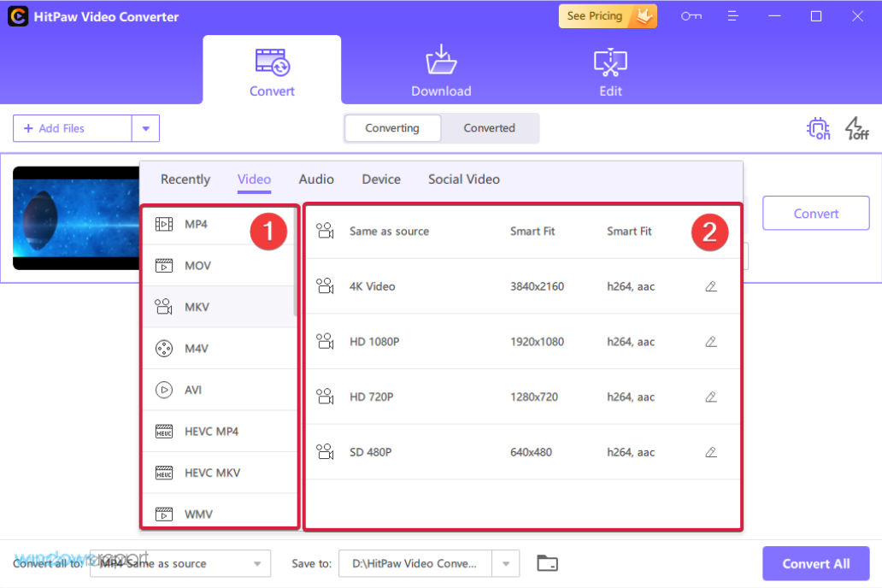Select the Recently format tab
Viewport: 882px width, 588px height.
(x=185, y=179)
